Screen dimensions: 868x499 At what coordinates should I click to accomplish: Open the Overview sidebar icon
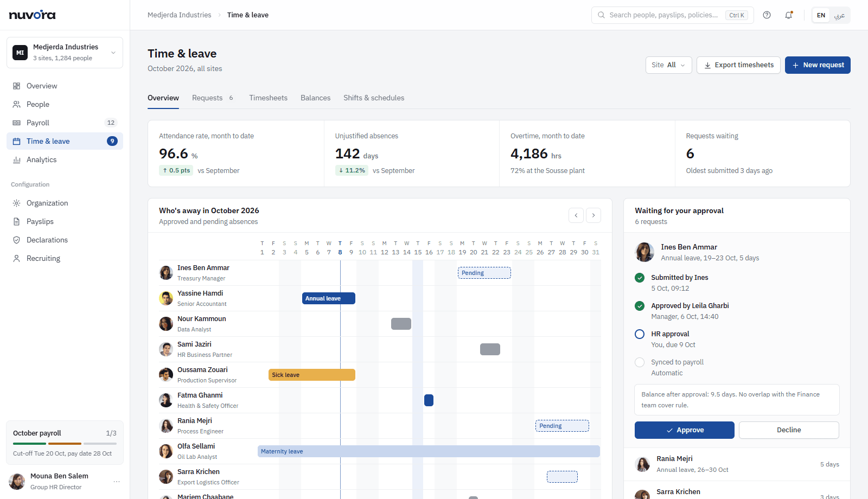coord(17,86)
